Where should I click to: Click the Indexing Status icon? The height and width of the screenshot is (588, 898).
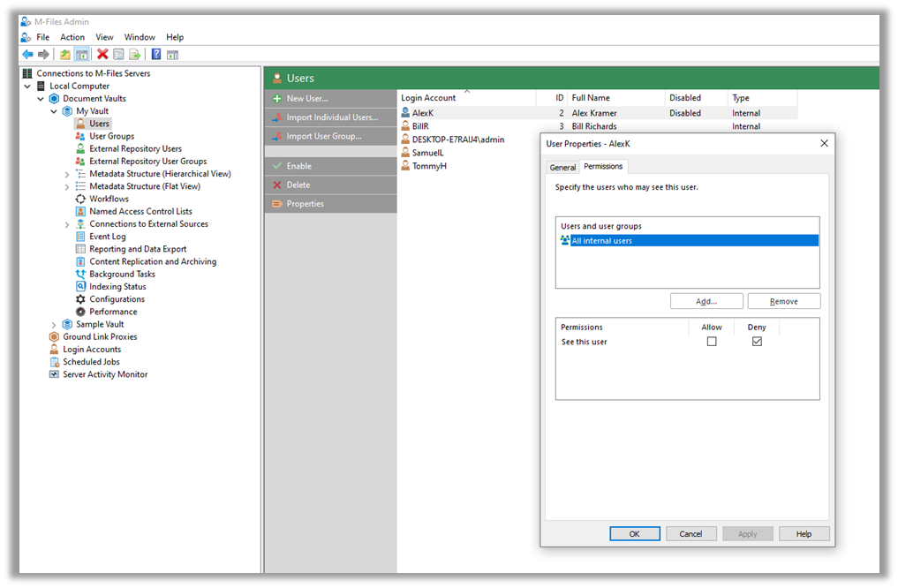tap(80, 286)
